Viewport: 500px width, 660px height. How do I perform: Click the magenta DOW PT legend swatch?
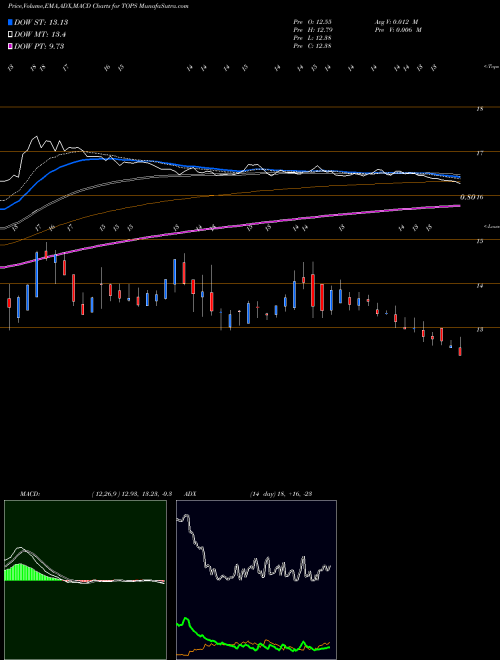pos(10,46)
